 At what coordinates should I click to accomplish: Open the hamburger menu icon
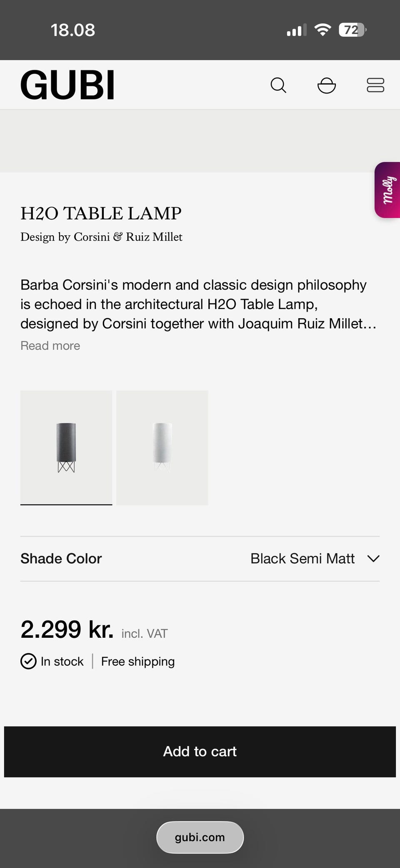pyautogui.click(x=375, y=85)
